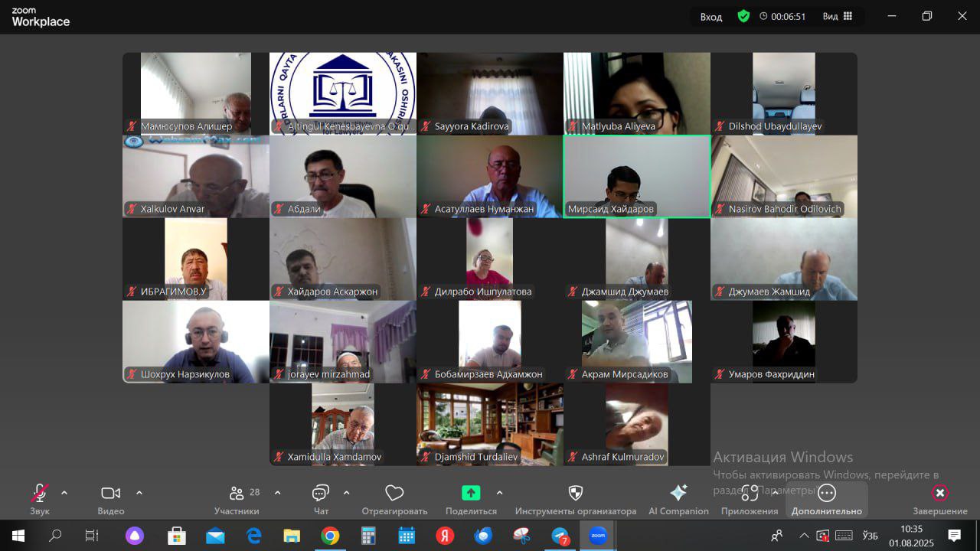The height and width of the screenshot is (551, 980).
Task: Open Telegram from the Windows taskbar
Action: (x=560, y=536)
